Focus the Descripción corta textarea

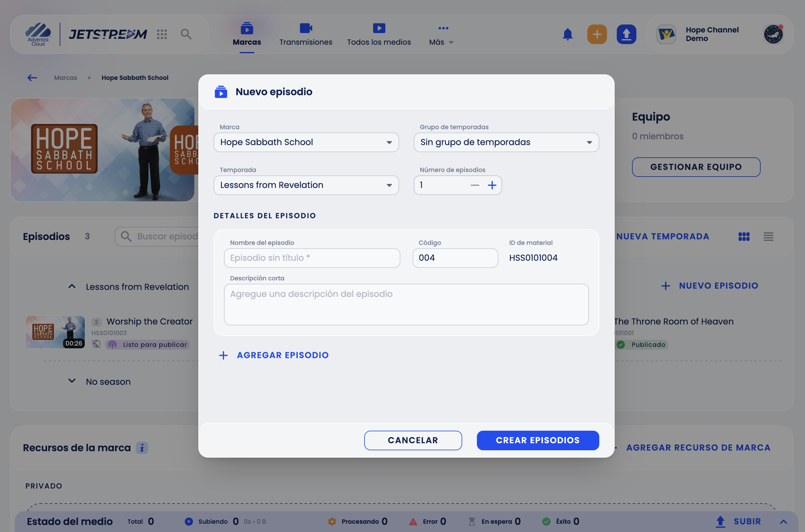(406, 305)
